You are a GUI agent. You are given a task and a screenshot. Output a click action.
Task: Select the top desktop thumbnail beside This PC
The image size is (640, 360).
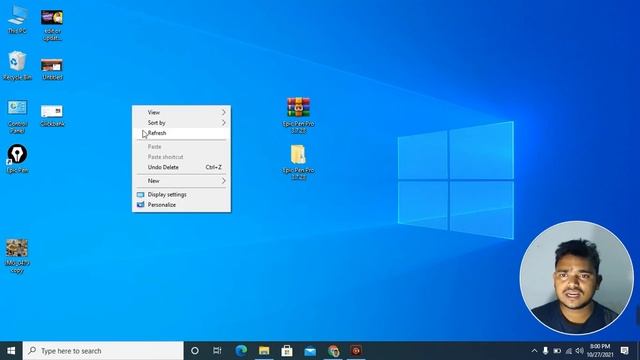[x=52, y=25]
